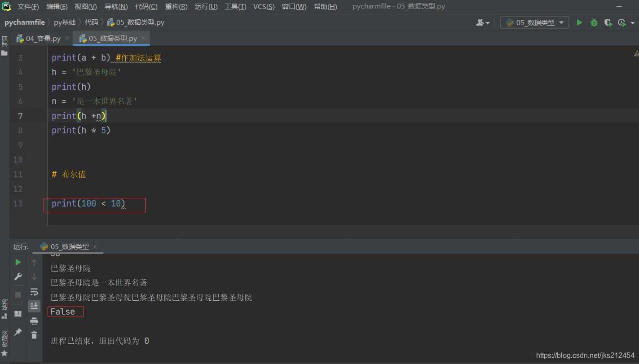This screenshot has height=364, width=639.
Task: Open the 运行(U) menu
Action: [x=206, y=6]
